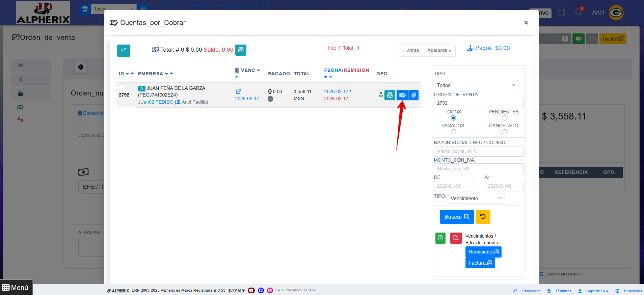Click the edit payment icon indicated by arrow

tap(402, 95)
